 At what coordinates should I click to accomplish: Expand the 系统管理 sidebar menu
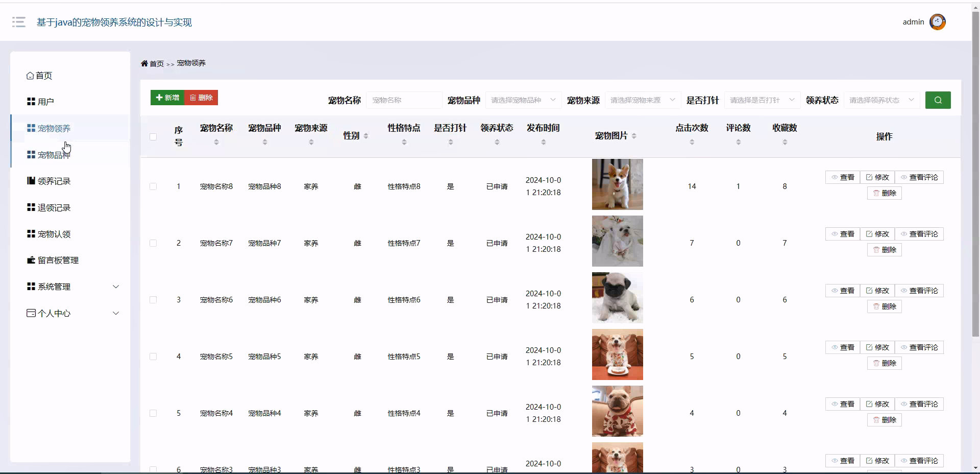[x=70, y=287]
